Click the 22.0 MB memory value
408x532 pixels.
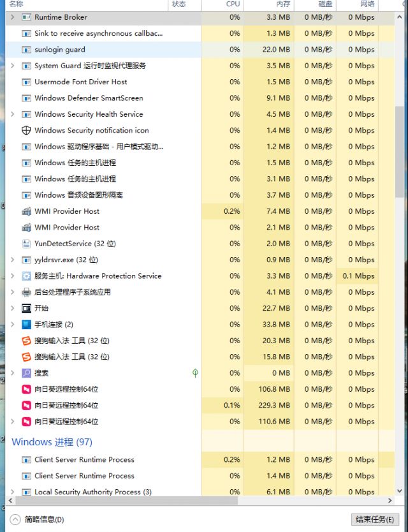coord(277,50)
